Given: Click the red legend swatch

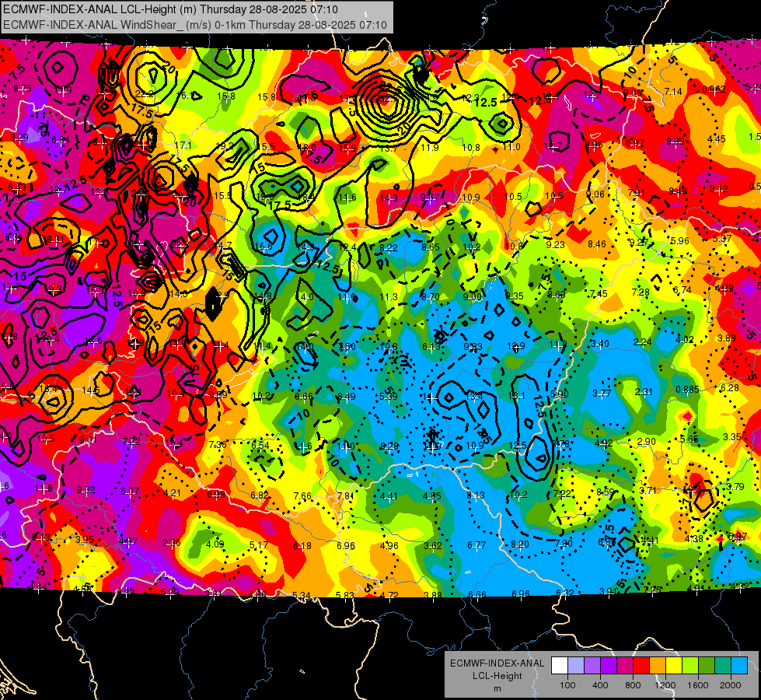Looking at the screenshot, I should point(641,666).
